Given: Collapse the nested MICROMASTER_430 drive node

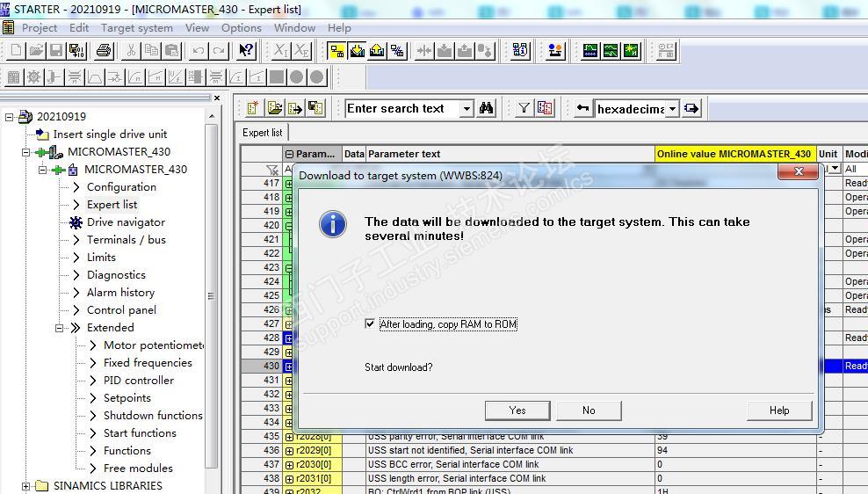Looking at the screenshot, I should [x=43, y=170].
